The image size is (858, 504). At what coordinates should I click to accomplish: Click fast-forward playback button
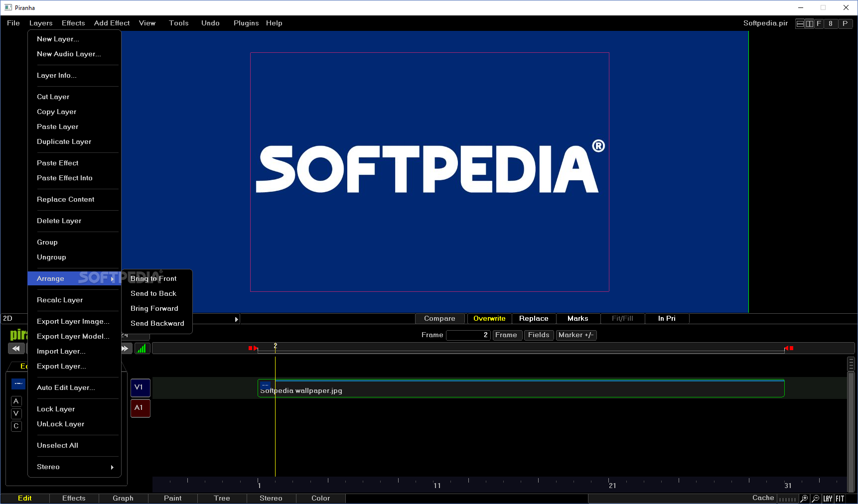tap(126, 348)
